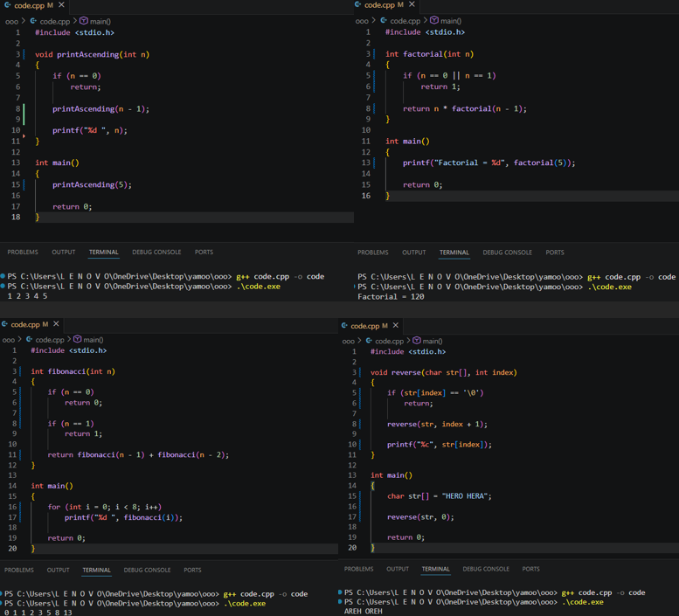Open OUTPUT tab in the factorial pane
Screen dimensions: 679x616
[x=414, y=253]
